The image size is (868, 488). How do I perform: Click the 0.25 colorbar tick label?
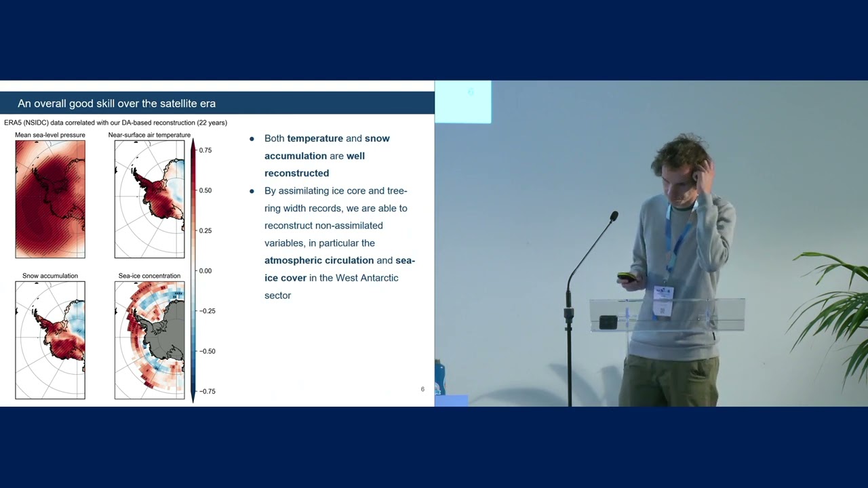[205, 230]
